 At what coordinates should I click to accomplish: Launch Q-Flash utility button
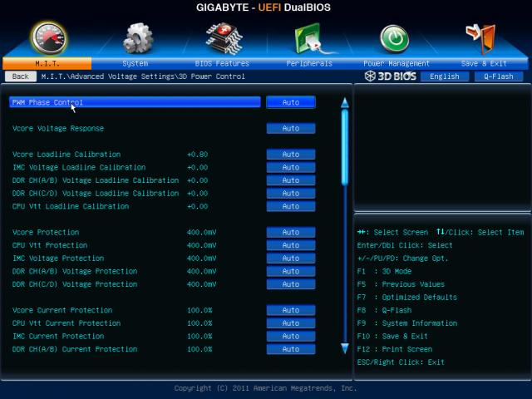[x=499, y=76]
